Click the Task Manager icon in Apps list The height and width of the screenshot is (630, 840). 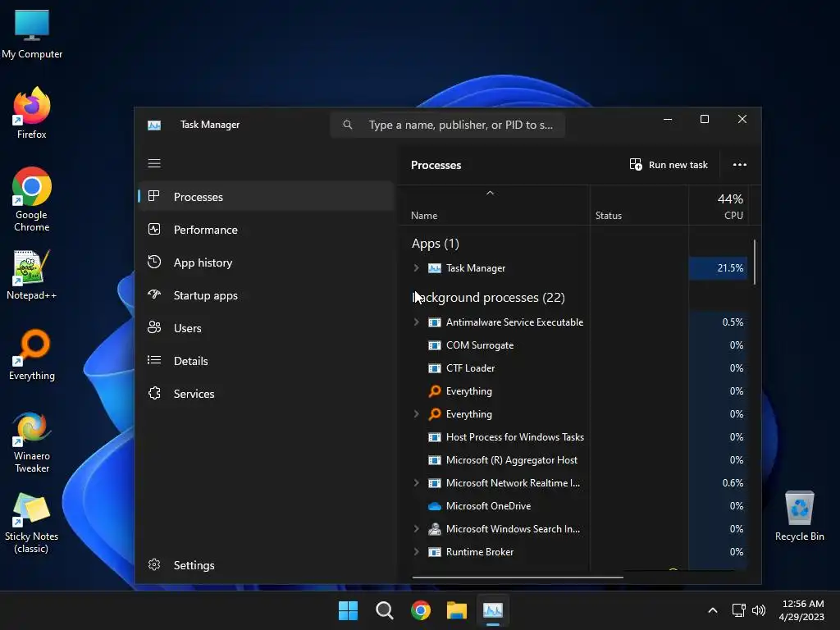tap(435, 268)
